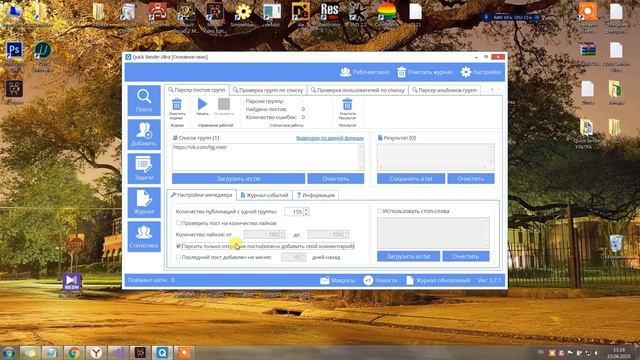Click the Quick Sender taskbar icon
640x360 pixels.
[x=162, y=352]
